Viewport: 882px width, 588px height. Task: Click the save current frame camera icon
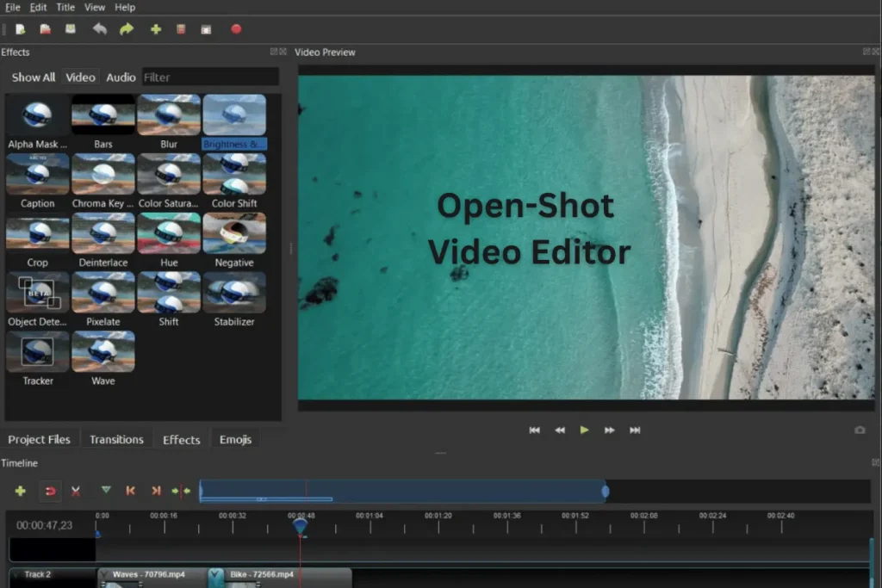tap(860, 430)
